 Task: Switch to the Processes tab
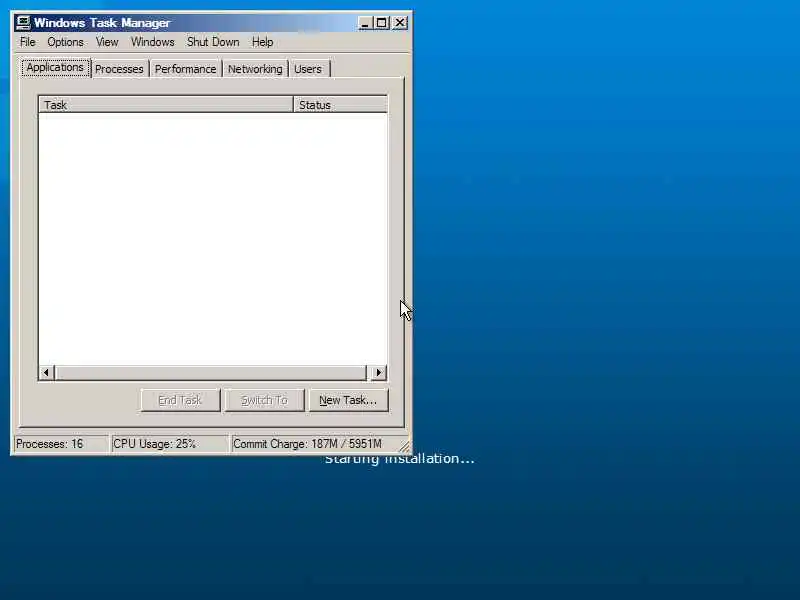119,69
